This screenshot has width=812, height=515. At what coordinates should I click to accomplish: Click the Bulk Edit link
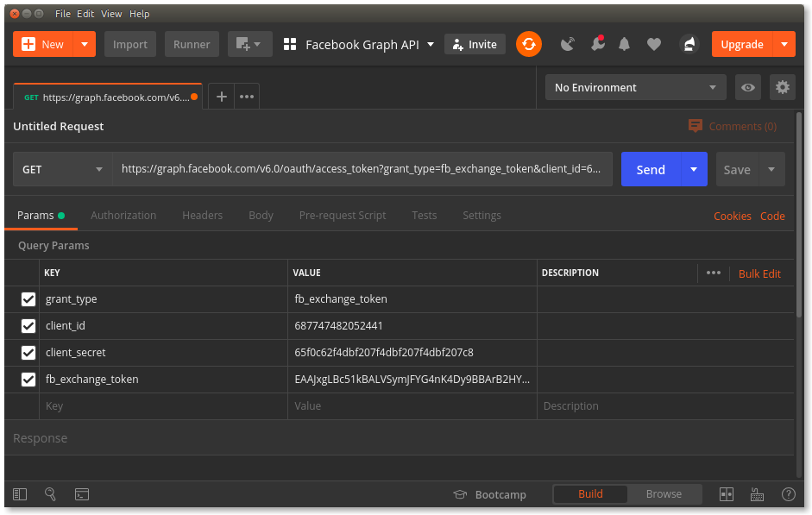[x=759, y=273]
